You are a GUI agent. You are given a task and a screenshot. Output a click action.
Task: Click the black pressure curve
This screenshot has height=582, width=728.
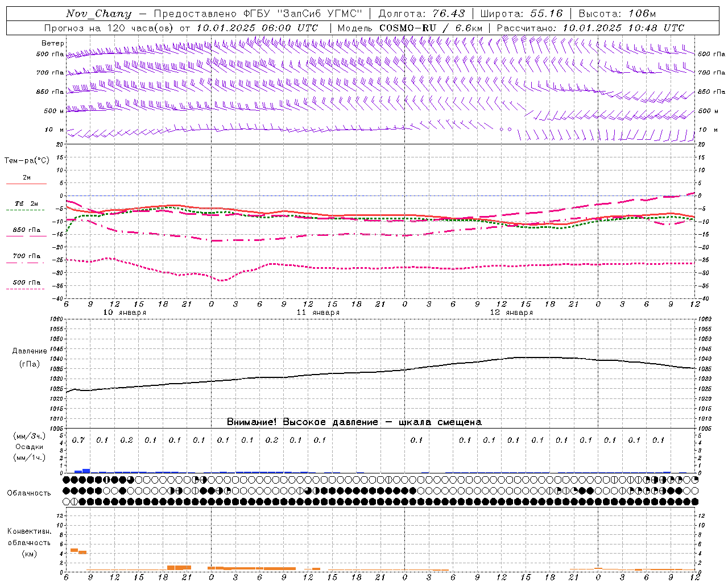(381, 371)
